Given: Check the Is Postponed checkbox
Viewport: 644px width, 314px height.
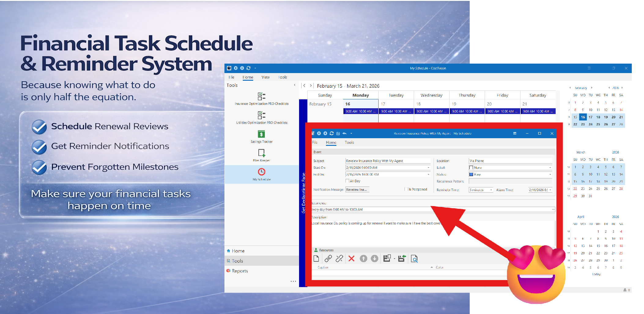Looking at the screenshot, I should click(406, 189).
